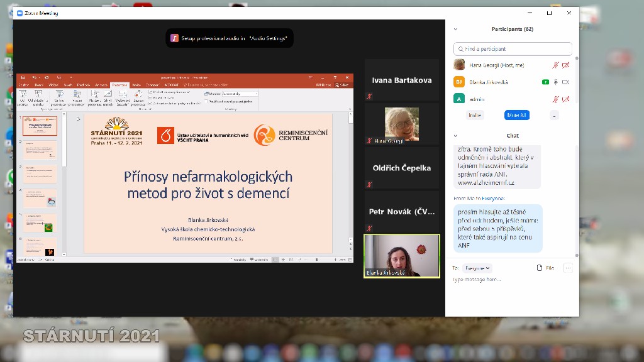Click Blanka Jirkovská's microphone icon
Image resolution: width=644 pixels, height=362 pixels.
point(555,82)
